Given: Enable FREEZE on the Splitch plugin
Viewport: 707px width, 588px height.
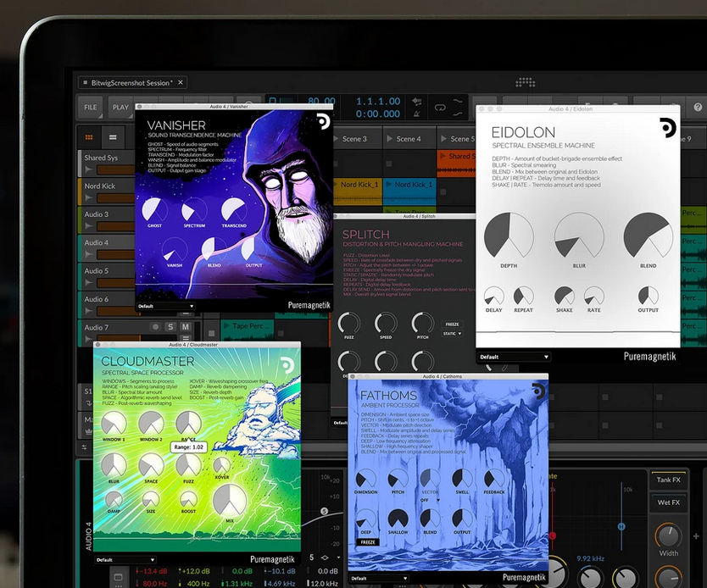Looking at the screenshot, I should point(451,325).
